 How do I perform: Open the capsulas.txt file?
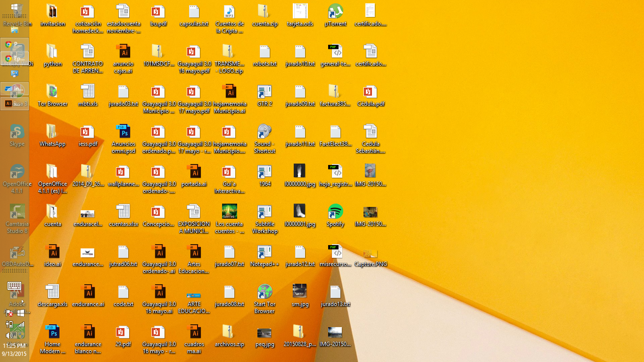point(194,15)
